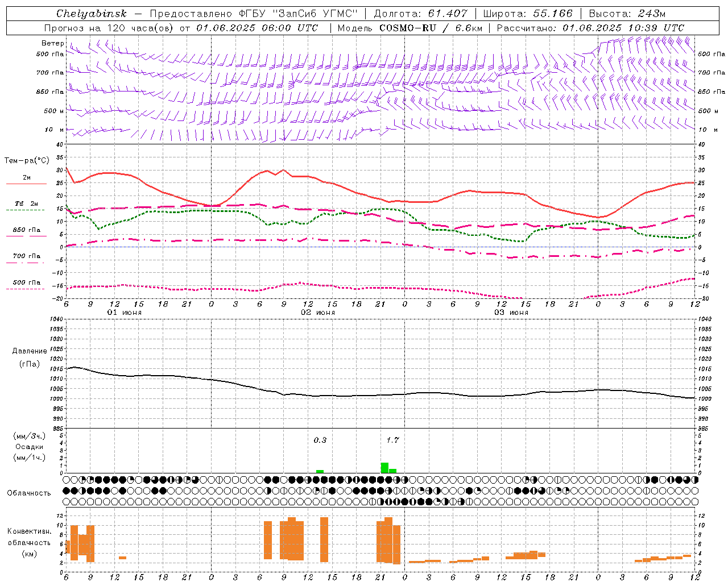728x582 pixels.
Task: Click the "2м" temperature legend entry
Action: 27,177
